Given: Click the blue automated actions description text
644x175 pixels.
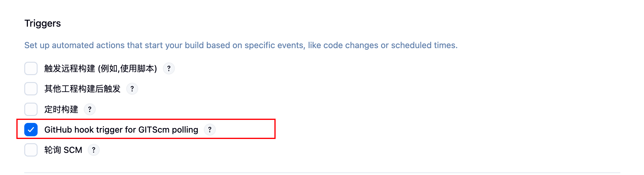Looking at the screenshot, I should [241, 45].
